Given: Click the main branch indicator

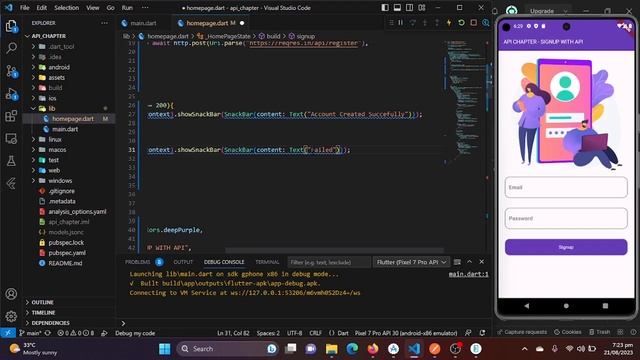Looking at the screenshot, I should (30, 333).
